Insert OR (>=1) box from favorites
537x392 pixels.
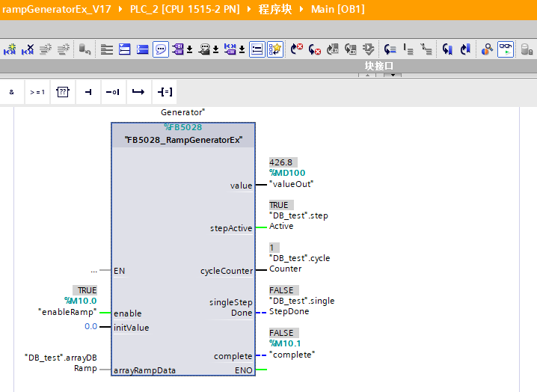pos(37,92)
